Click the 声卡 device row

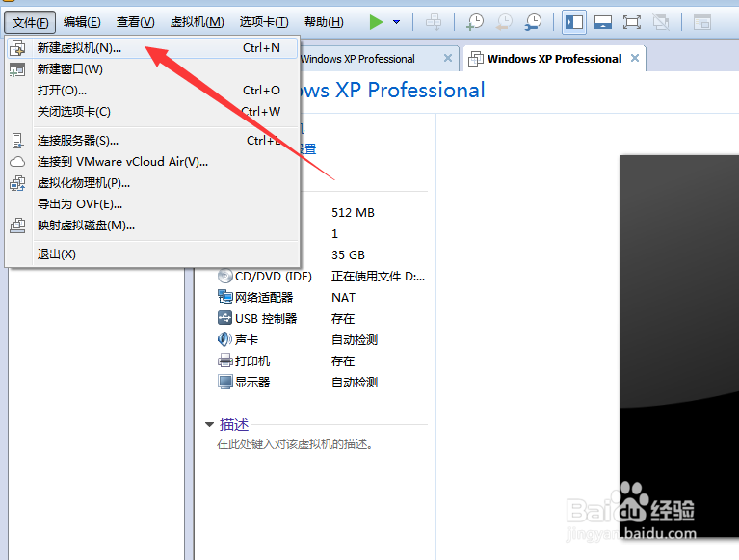(322, 340)
